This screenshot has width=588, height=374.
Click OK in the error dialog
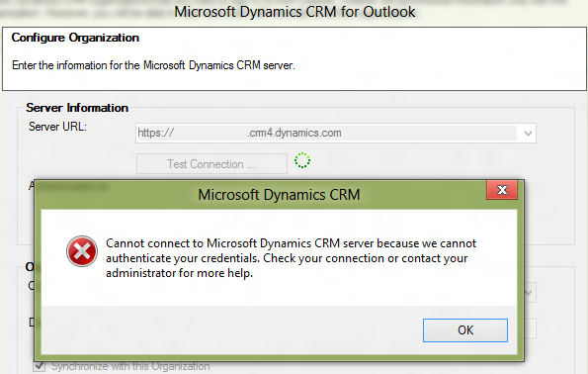465,330
